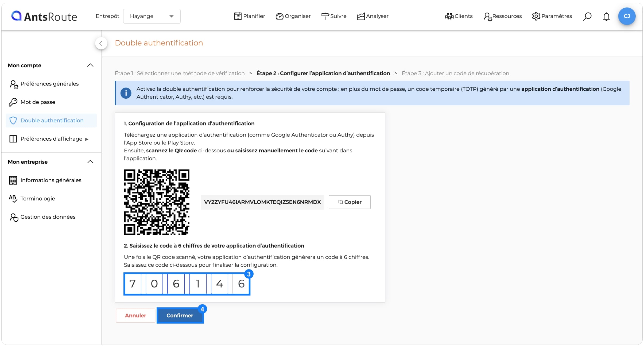Image resolution: width=644 pixels, height=347 pixels.
Task: Collapse the sidebar with the back chevron
Action: coord(101,43)
